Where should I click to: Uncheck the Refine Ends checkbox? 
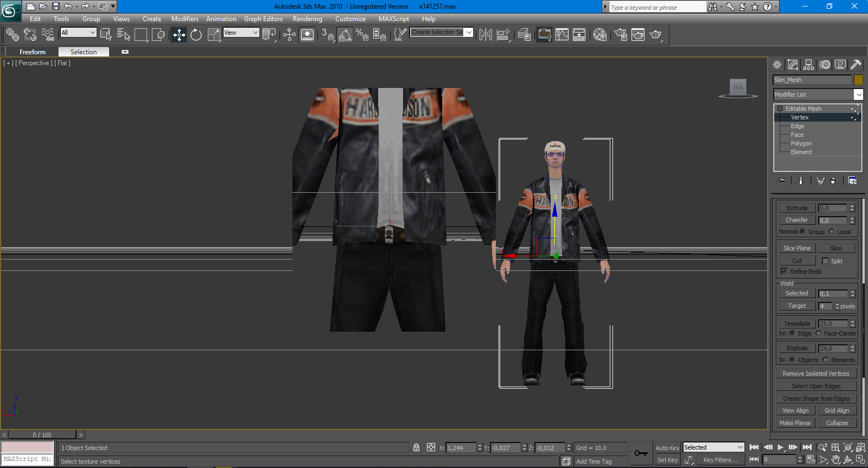784,271
